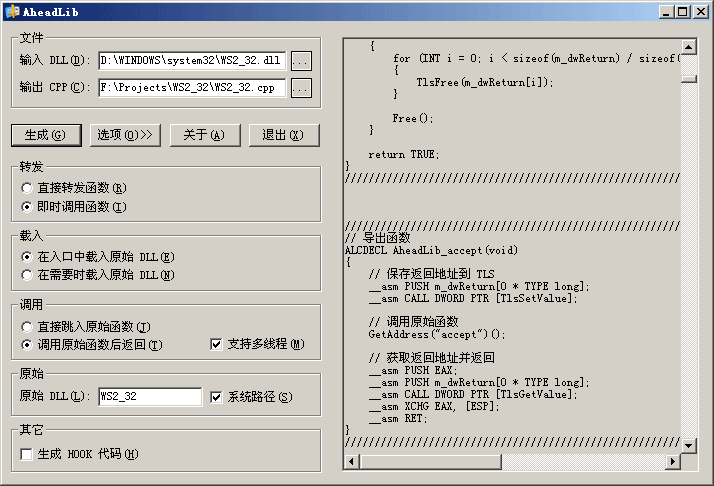Click the AheadLib title bar icon
The height and width of the screenshot is (486, 714).
coord(12,12)
